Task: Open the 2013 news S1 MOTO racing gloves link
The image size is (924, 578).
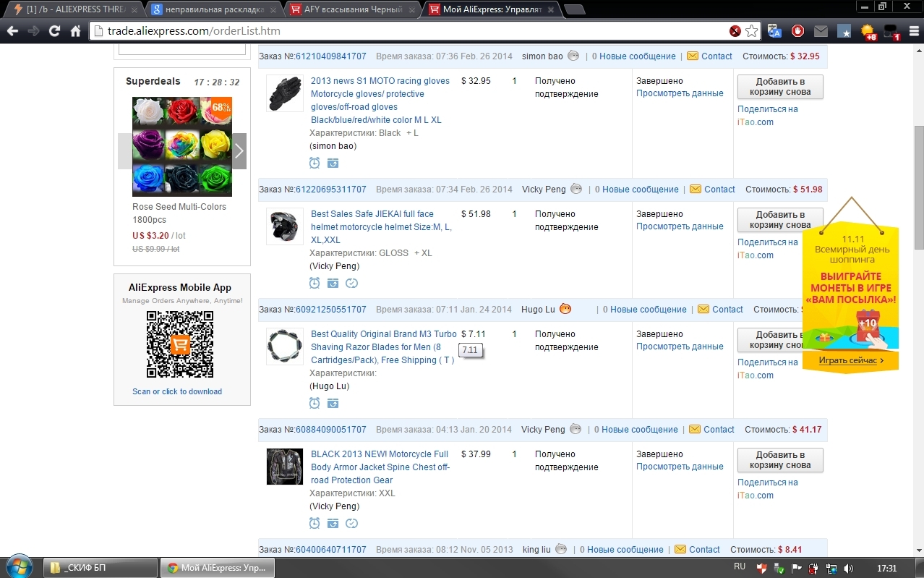Action: point(380,101)
